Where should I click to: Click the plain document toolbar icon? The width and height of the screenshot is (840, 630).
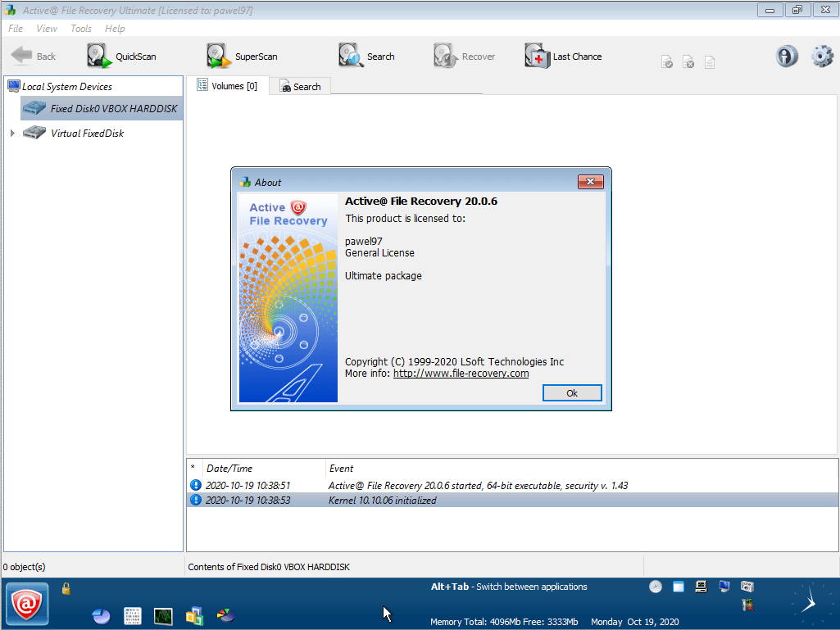[x=710, y=62]
